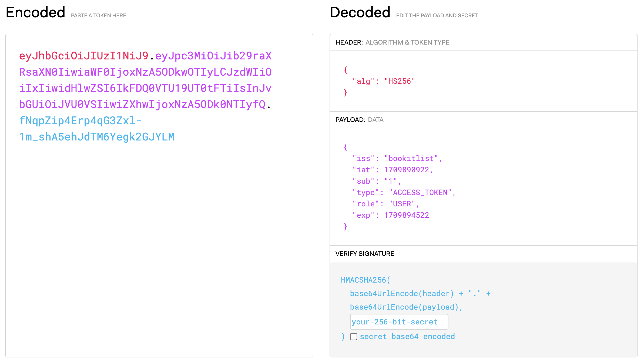The width and height of the screenshot is (644, 362).
Task: Click the "type": "ACCESS_TOKEN" line
Action: tap(404, 193)
